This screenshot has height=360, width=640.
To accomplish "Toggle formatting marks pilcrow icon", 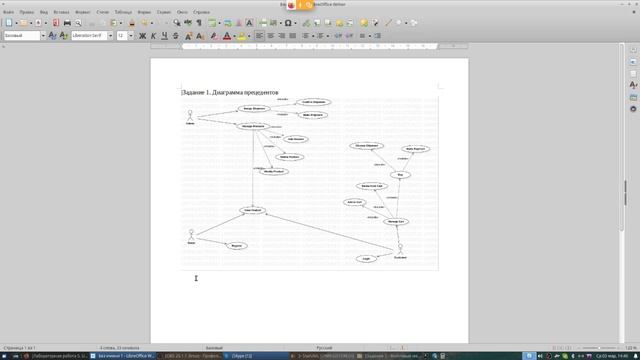I will (x=199, y=23).
